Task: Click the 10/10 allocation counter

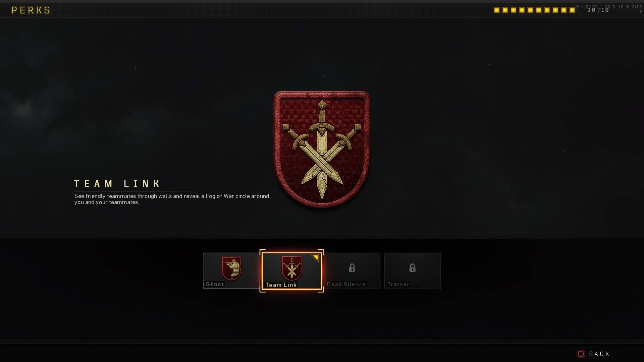Action: [x=598, y=10]
